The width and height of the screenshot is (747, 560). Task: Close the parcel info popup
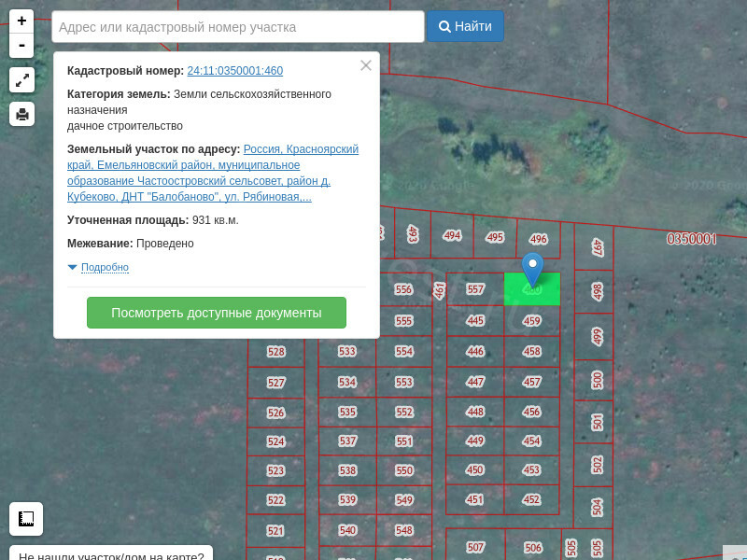[x=366, y=65]
